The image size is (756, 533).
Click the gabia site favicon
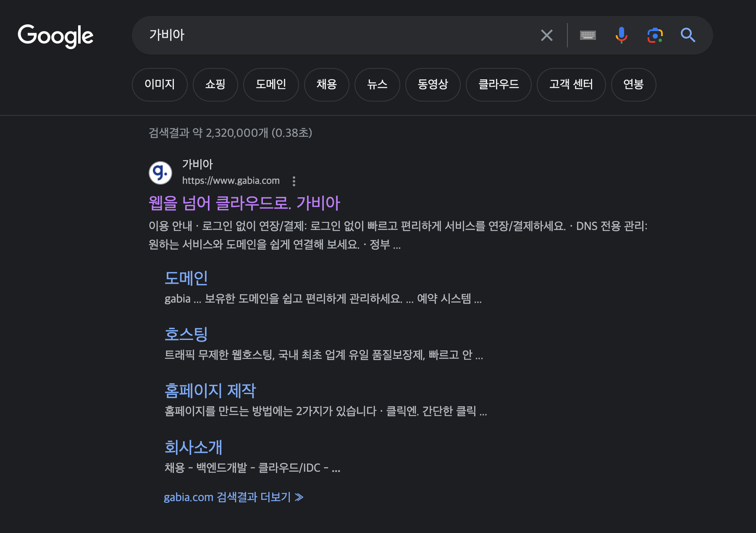coord(160,172)
